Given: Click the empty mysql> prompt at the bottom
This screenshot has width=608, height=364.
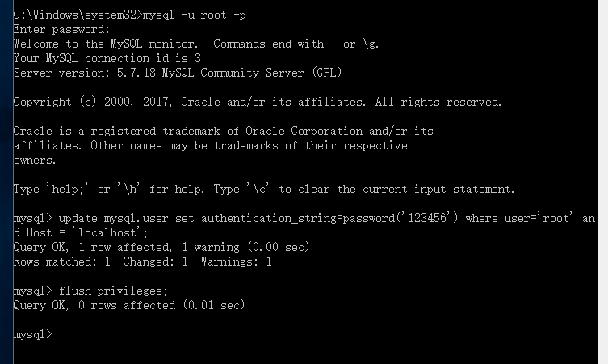Looking at the screenshot, I should [x=33, y=334].
